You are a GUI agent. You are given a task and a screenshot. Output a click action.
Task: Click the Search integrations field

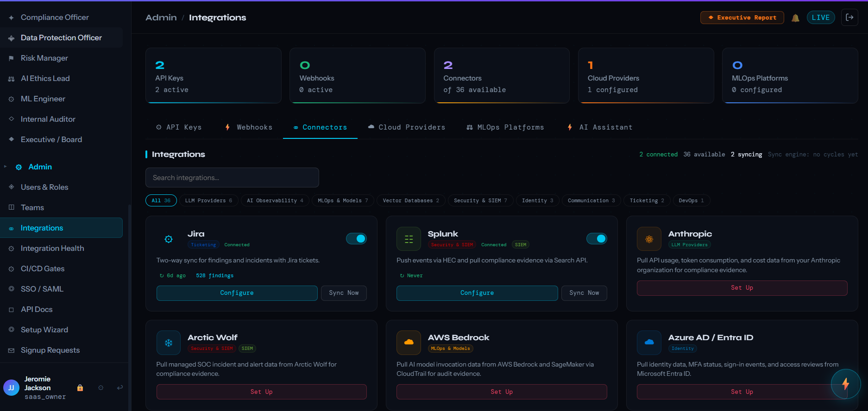pos(232,178)
